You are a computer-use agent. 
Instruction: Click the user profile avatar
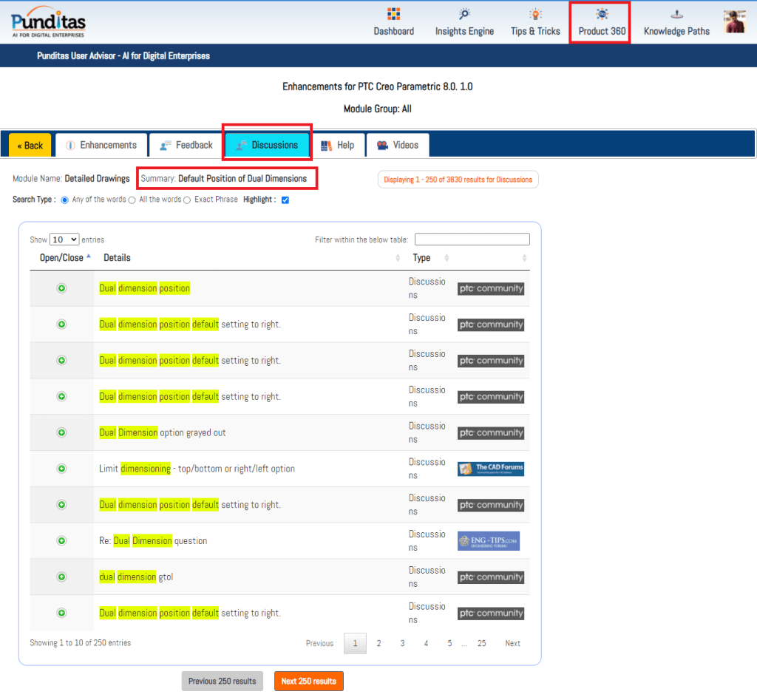(734, 21)
